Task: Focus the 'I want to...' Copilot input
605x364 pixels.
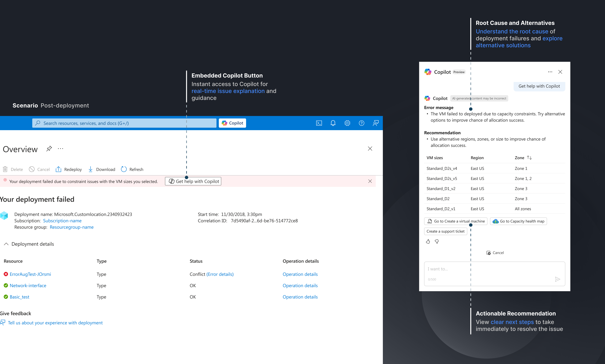Action: click(495, 274)
